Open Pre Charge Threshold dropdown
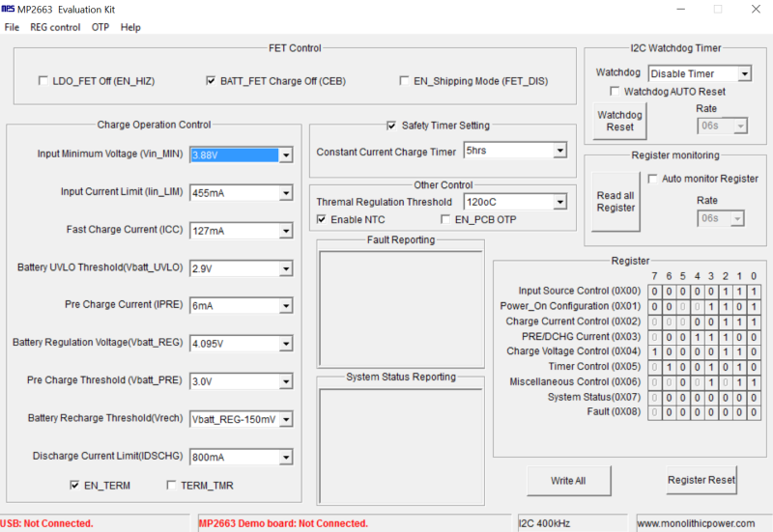773x532 pixels. click(286, 381)
